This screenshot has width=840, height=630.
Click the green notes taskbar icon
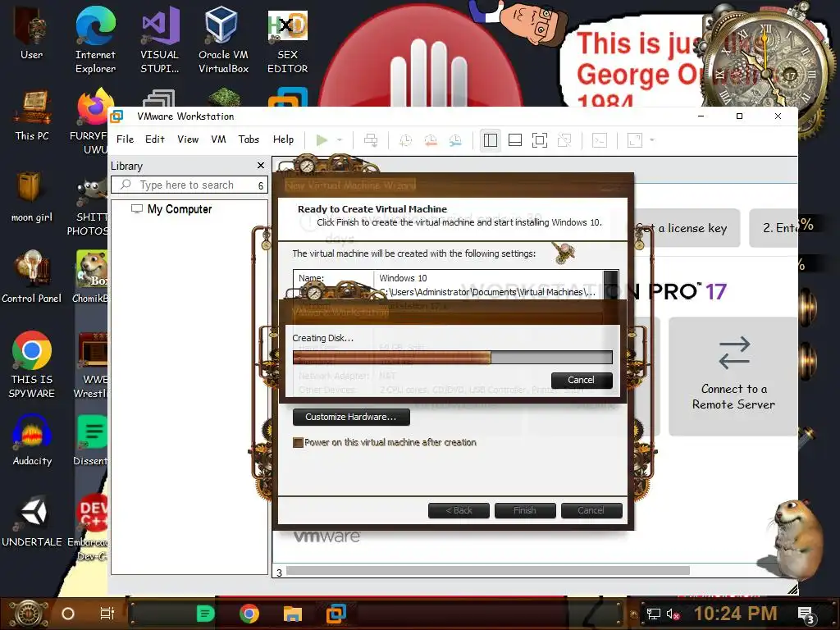[205, 614]
